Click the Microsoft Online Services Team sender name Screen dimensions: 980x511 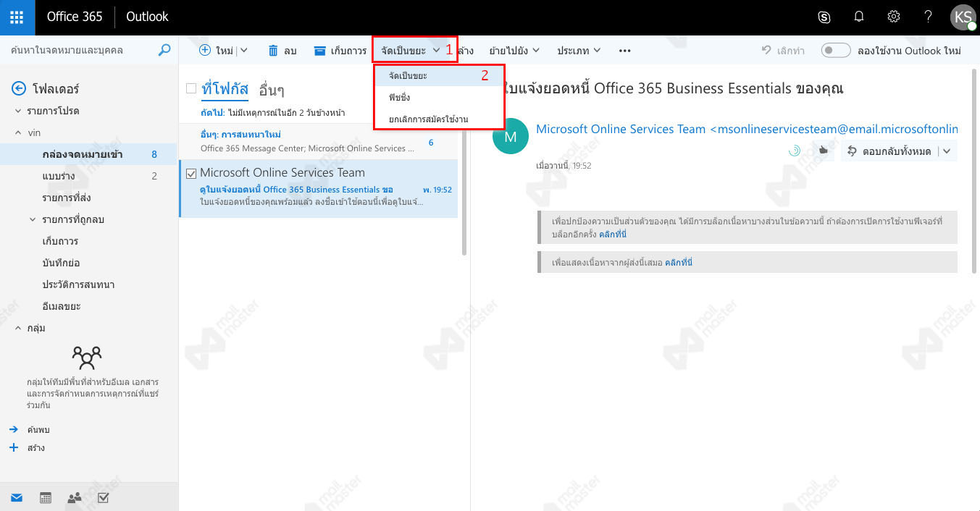pos(621,129)
